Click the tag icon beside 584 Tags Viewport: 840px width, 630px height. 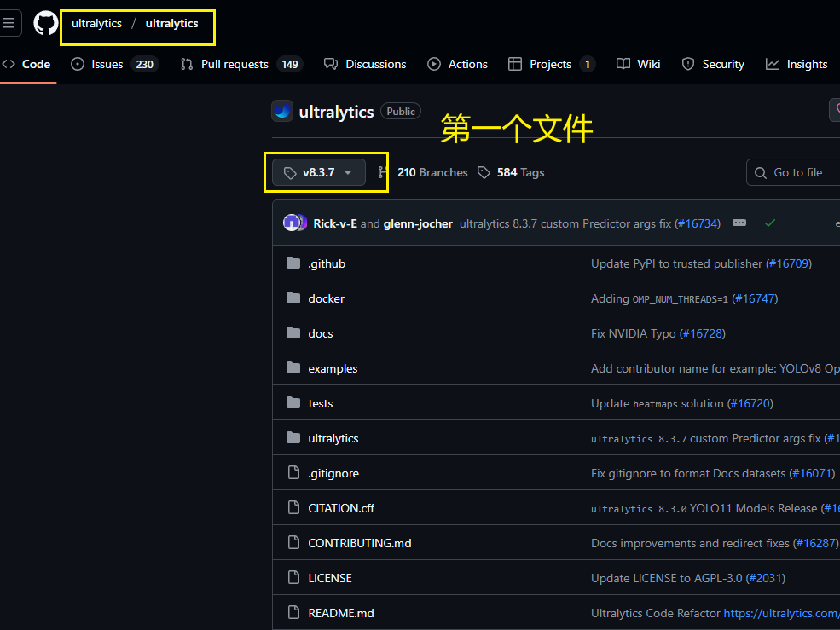click(x=484, y=172)
